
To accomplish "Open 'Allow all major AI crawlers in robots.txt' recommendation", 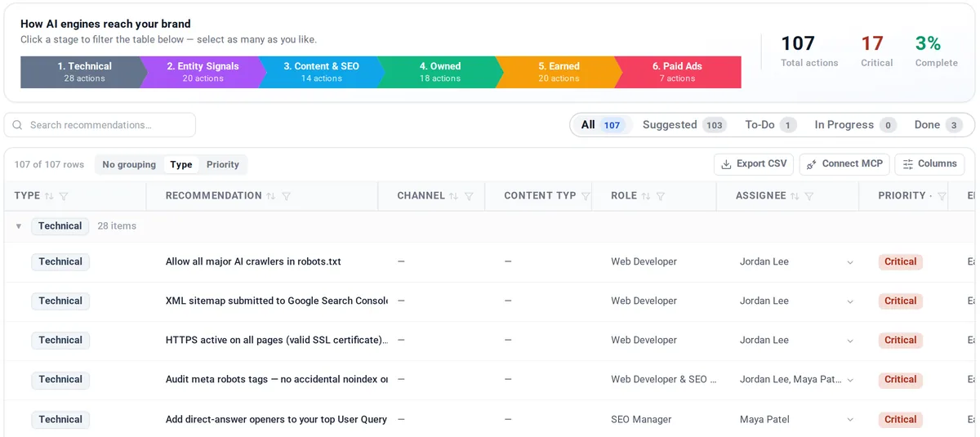I will (x=253, y=262).
